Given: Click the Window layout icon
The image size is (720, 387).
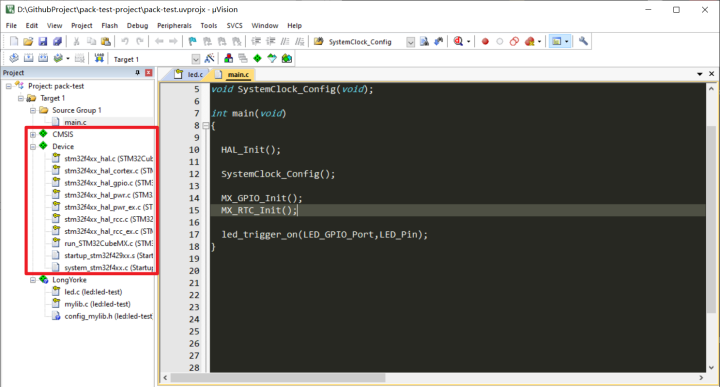Looking at the screenshot, I should (557, 41).
